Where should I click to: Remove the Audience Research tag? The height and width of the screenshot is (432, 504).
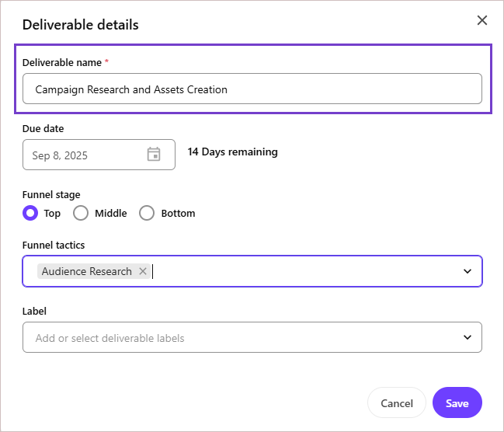tap(143, 271)
